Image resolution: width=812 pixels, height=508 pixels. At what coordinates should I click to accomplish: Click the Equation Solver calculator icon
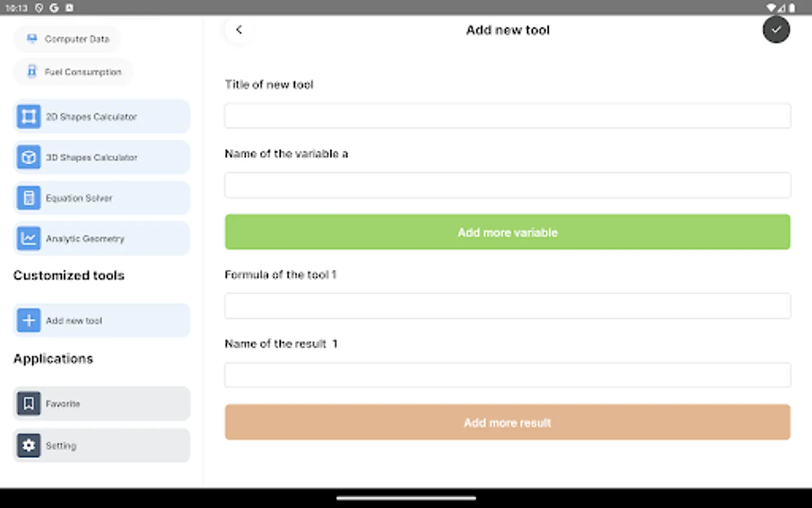coord(28,198)
